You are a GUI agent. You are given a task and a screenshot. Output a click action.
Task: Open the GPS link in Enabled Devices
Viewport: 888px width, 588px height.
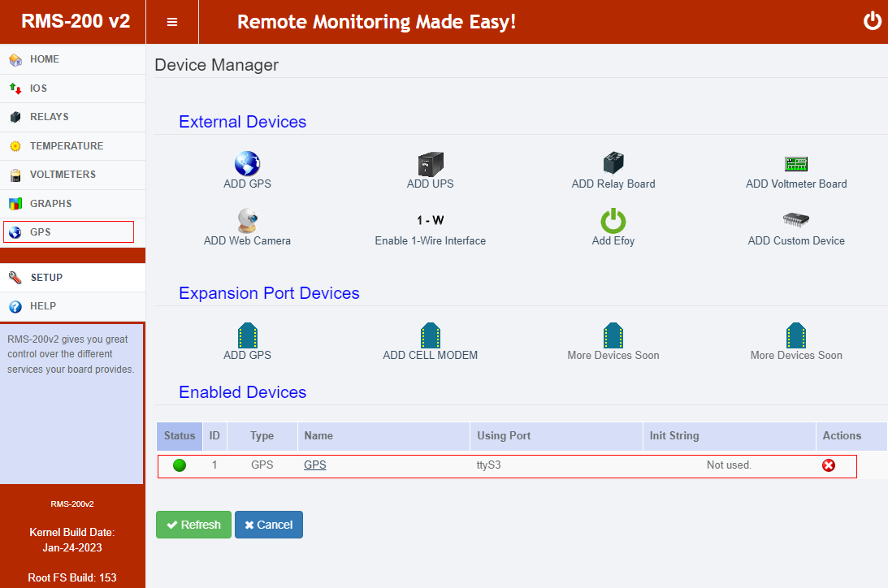tap(314, 465)
